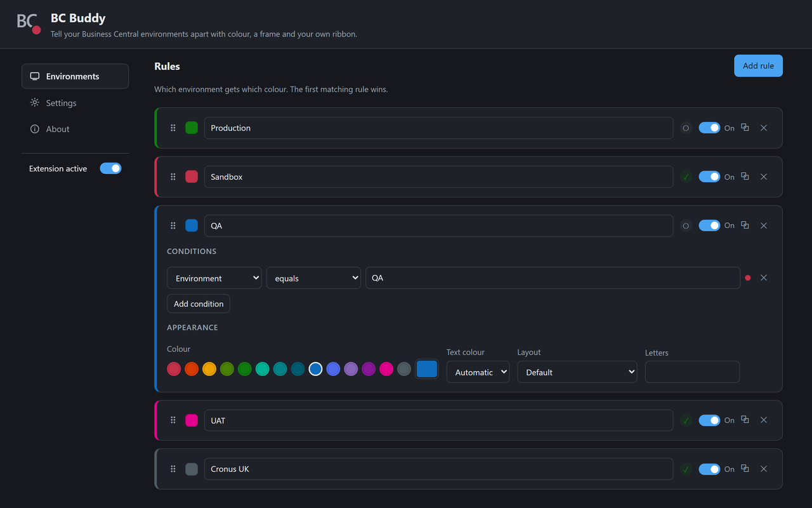Viewport: 812px width, 508px height.
Task: Click status circle icon on QA rule
Action: coord(686,225)
